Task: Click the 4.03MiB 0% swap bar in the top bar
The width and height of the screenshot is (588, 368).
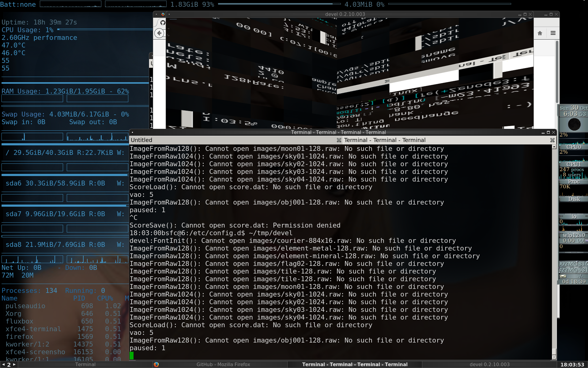Action: pos(450,4)
